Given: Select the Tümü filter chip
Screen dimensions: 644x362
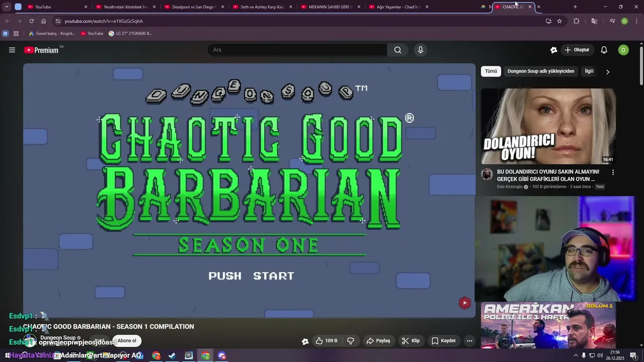Looking at the screenshot, I should 491,71.
